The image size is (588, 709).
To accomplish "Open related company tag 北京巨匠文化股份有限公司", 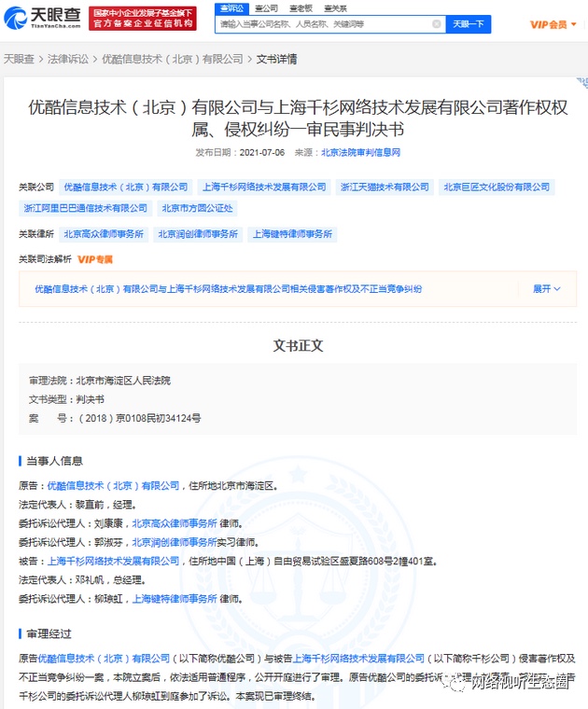I will coord(497,188).
